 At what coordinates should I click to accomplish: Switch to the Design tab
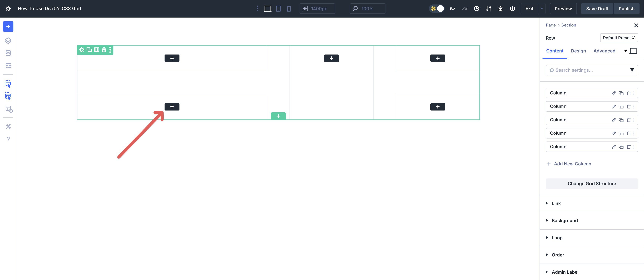pyautogui.click(x=578, y=51)
